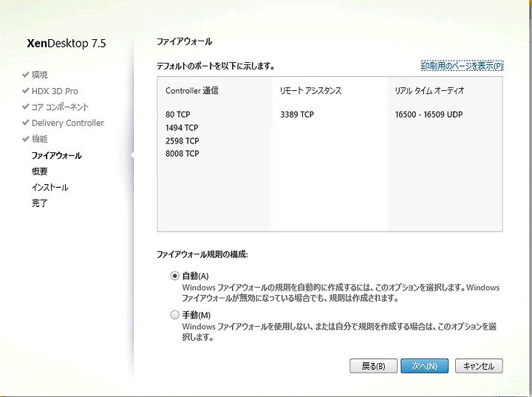Click the 1494 TCP port entry
The width and height of the screenshot is (532, 397).
point(182,128)
